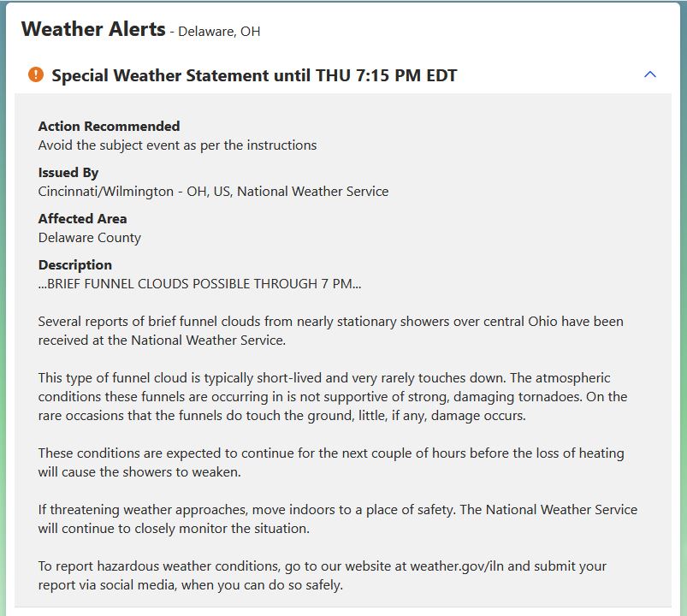
Task: Click the Avoid the subject event text
Action: click(177, 145)
